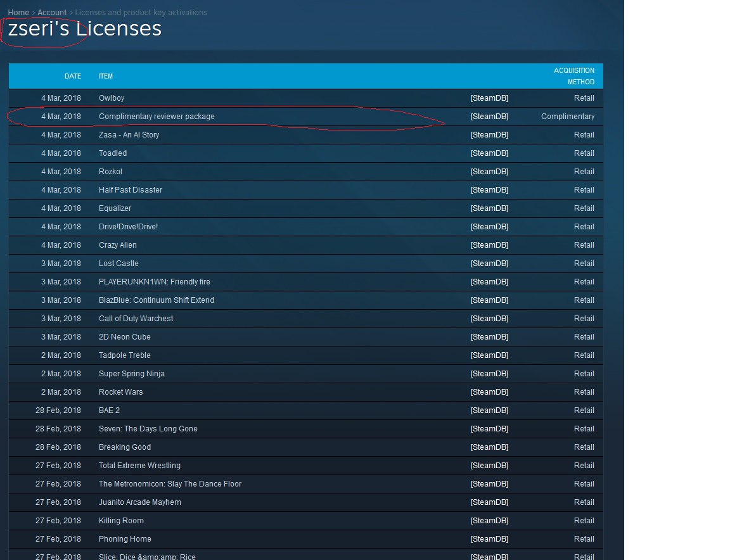Image resolution: width=730 pixels, height=560 pixels.
Task: Open SteamDB link for Total Extreme Wrestling
Action: (489, 466)
